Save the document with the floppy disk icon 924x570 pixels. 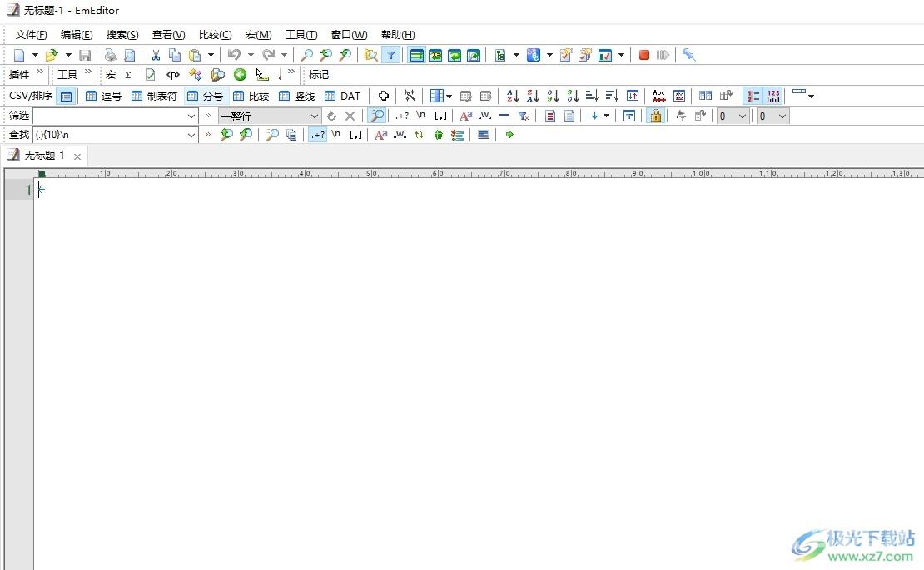coord(85,56)
